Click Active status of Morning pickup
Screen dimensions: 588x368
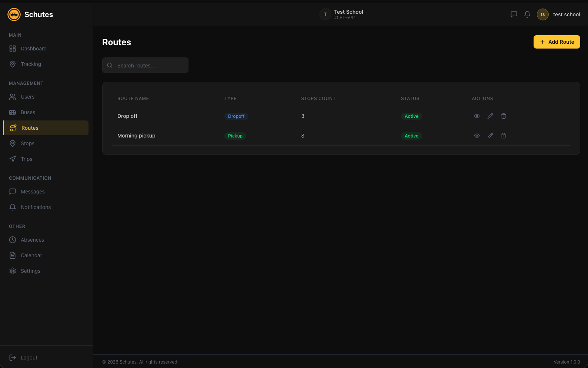tap(411, 136)
